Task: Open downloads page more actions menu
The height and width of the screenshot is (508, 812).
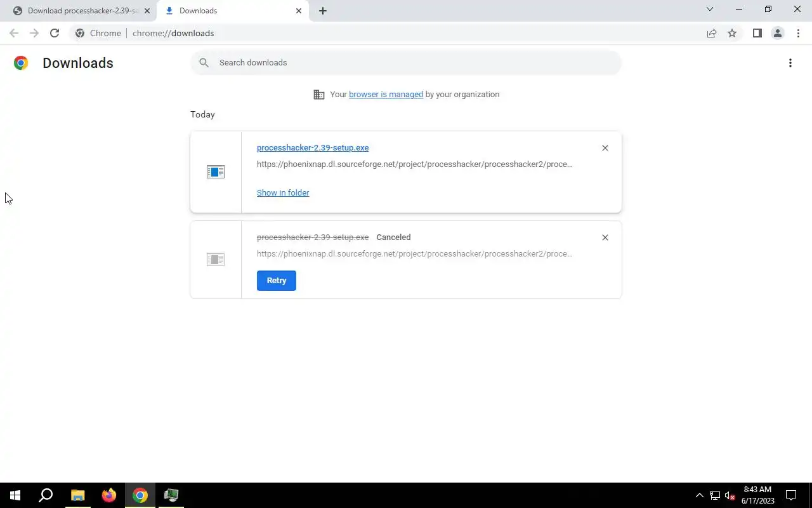Action: (790, 63)
